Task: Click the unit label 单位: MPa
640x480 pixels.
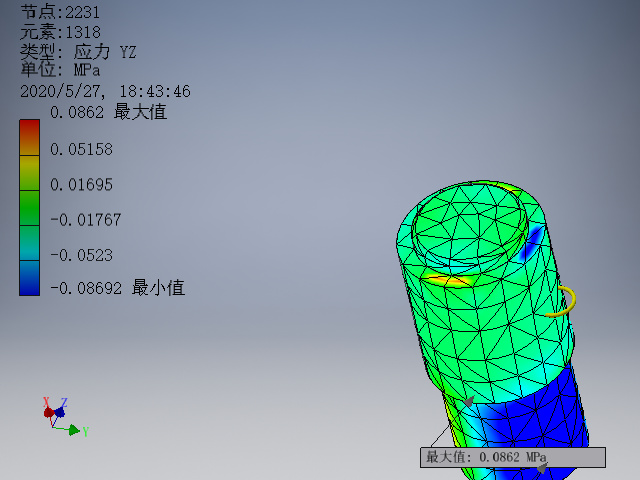Action: [60, 70]
